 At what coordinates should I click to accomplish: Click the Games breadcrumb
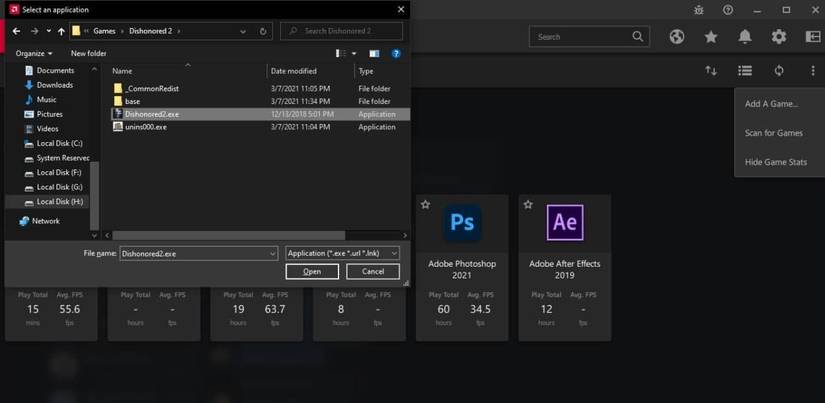pos(104,31)
